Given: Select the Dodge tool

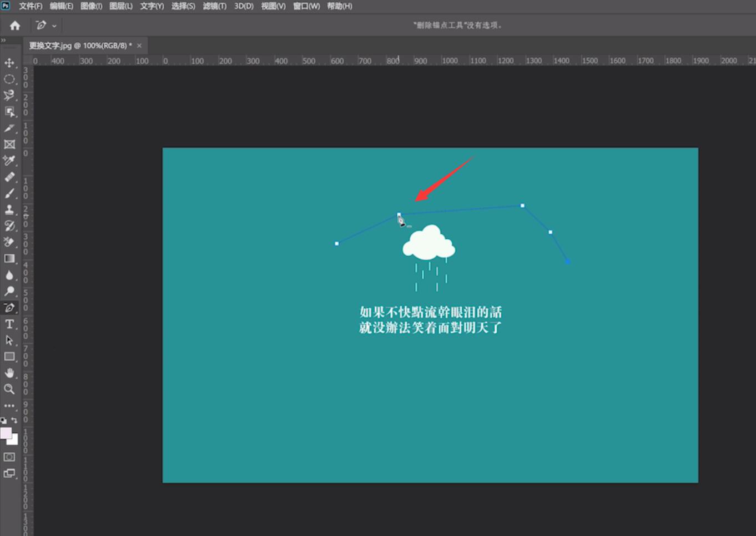Looking at the screenshot, I should coord(9,291).
